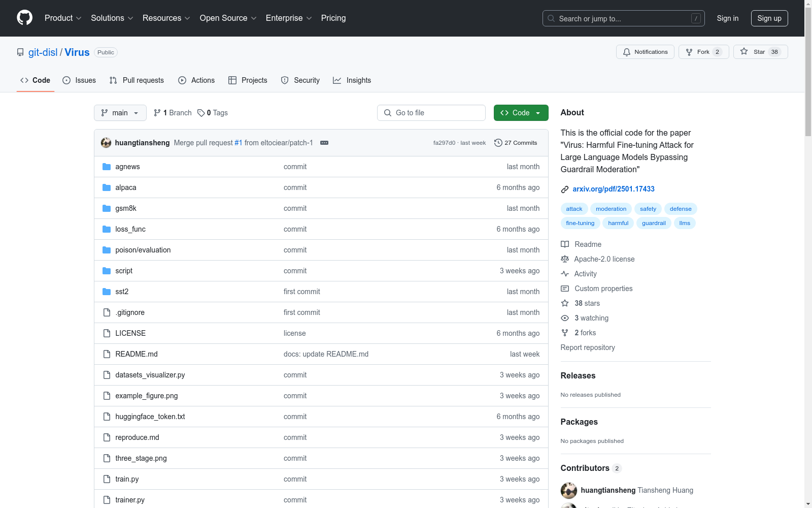View the 0 Tags link
This screenshot has width=812, height=508.
click(x=213, y=113)
